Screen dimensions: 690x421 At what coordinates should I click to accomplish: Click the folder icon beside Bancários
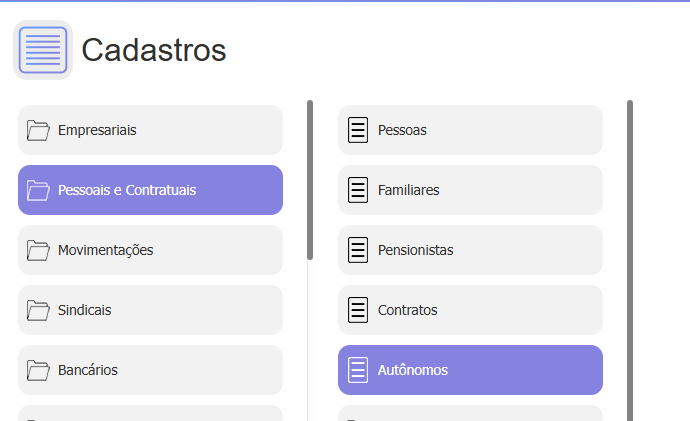click(x=38, y=370)
